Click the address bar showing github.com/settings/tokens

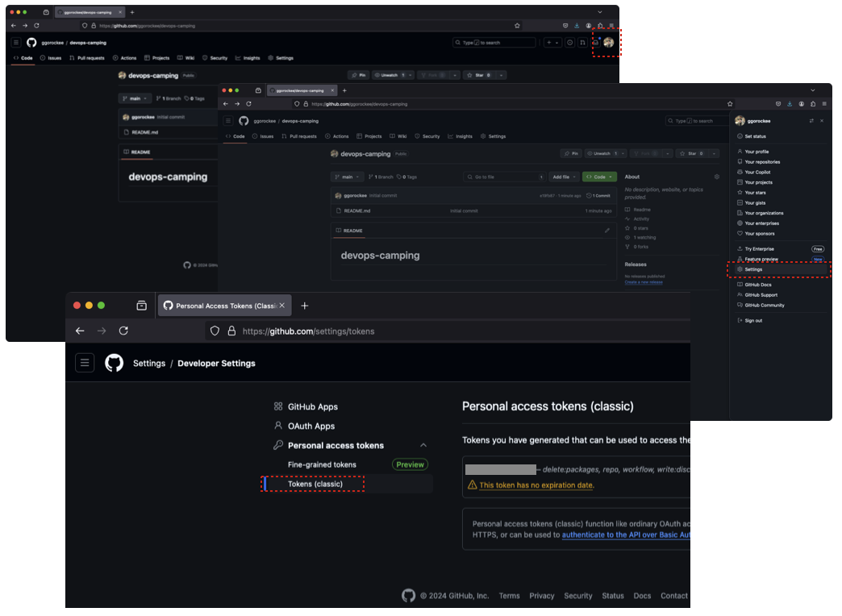[x=448, y=332]
